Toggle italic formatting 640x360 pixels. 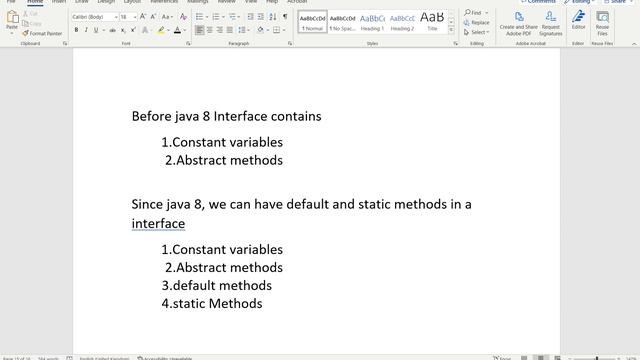coord(86,30)
